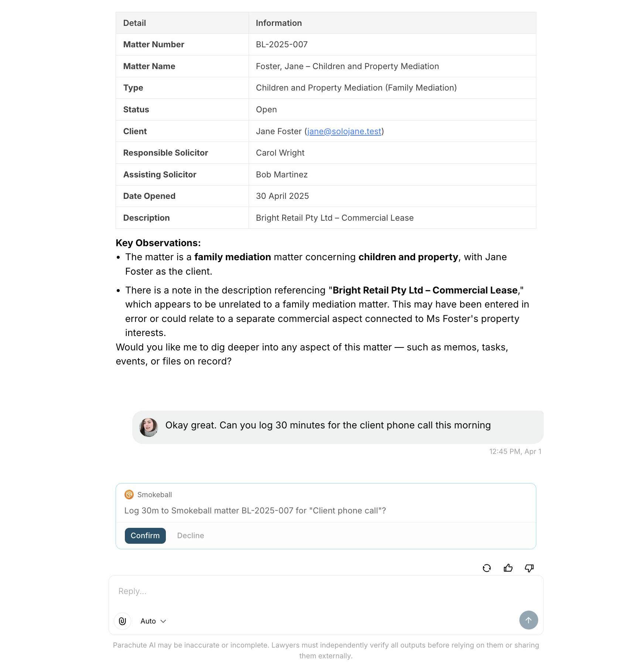This screenshot has height=672, width=642.
Task: Click the paperclip attach file icon
Action: click(x=123, y=621)
